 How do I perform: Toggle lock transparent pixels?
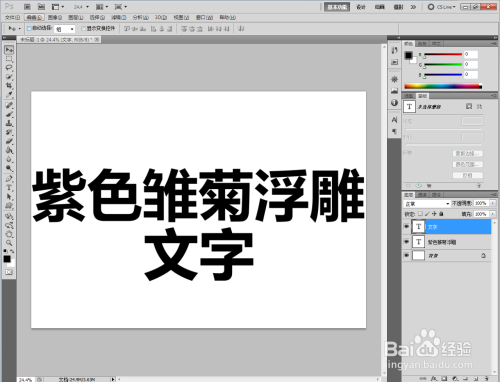tap(420, 214)
